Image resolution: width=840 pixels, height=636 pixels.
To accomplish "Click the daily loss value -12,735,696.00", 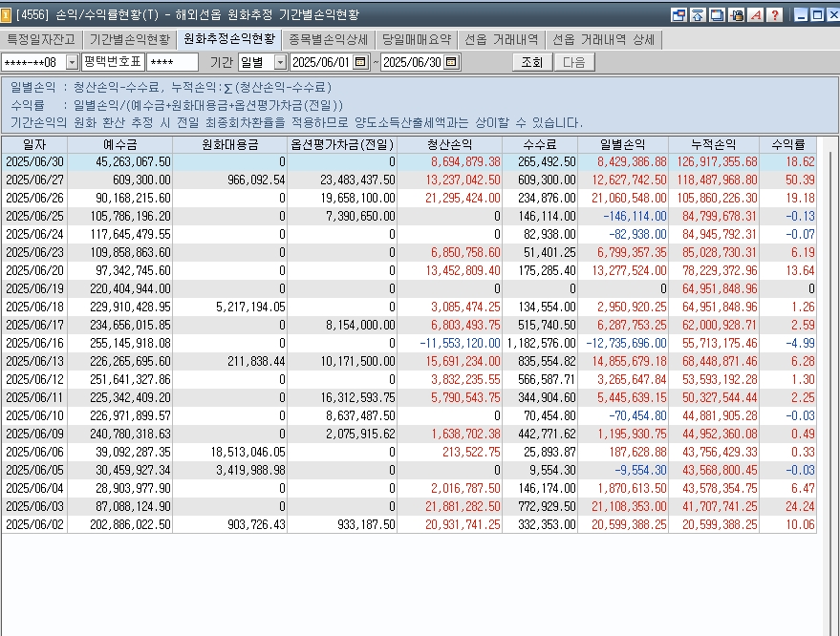I will click(x=626, y=343).
